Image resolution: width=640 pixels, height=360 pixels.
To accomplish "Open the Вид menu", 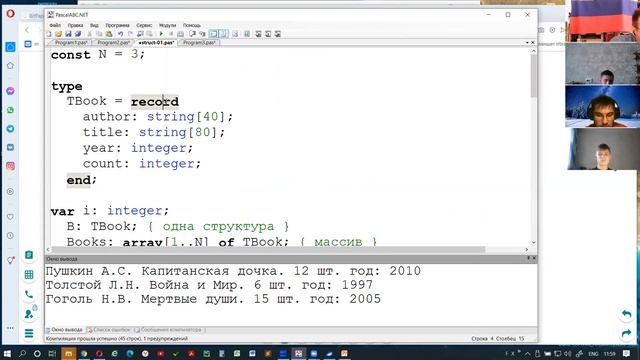I will tap(94, 25).
